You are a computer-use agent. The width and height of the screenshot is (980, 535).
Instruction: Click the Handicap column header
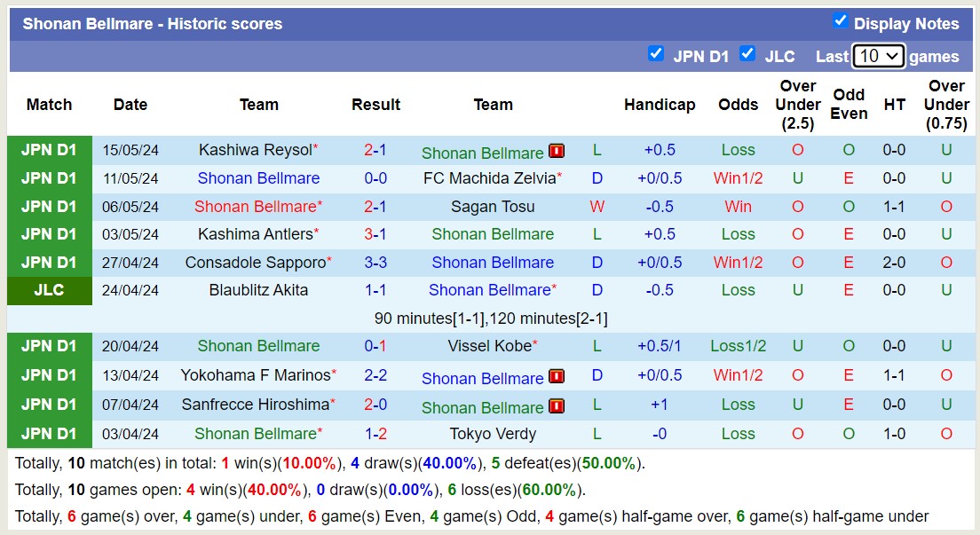point(660,105)
